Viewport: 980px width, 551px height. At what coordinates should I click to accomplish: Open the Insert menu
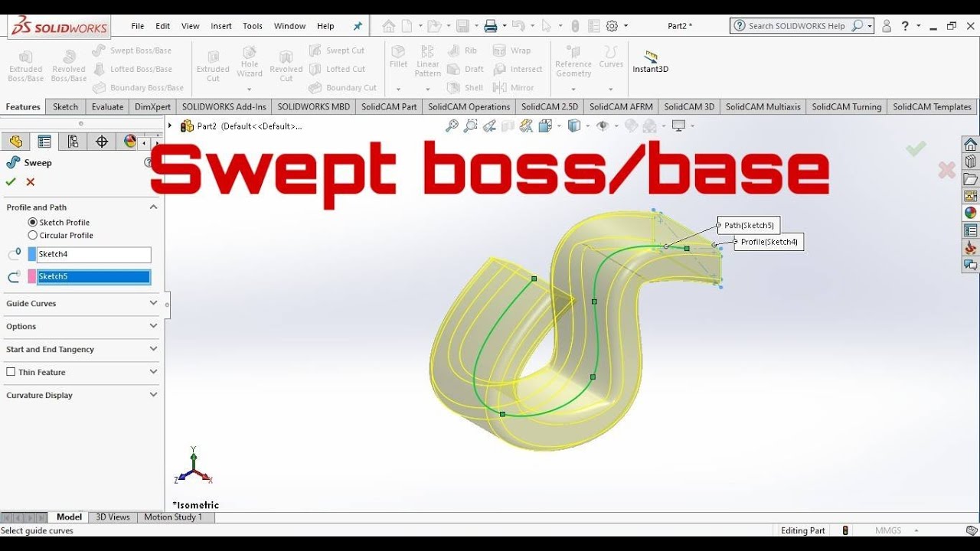pos(221,26)
